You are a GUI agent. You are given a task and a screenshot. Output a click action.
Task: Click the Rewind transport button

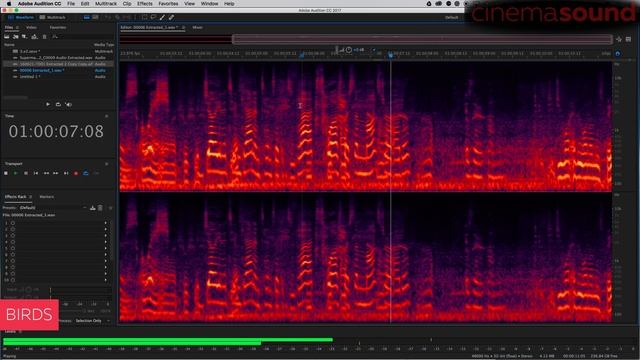click(46, 173)
